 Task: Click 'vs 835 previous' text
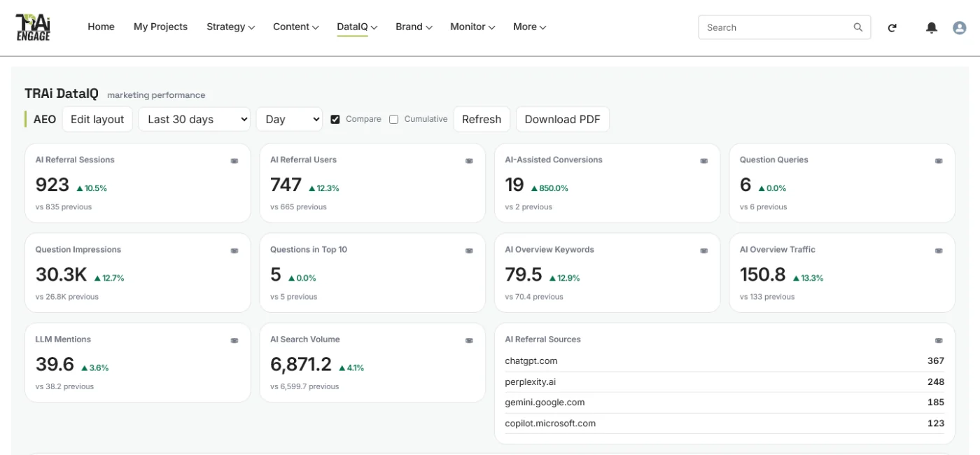pyautogui.click(x=64, y=207)
